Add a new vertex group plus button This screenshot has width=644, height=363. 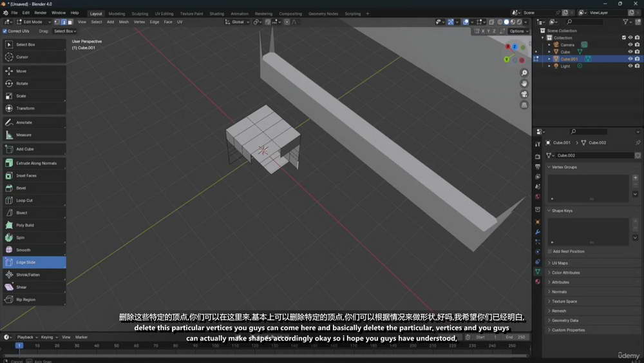[635, 177]
